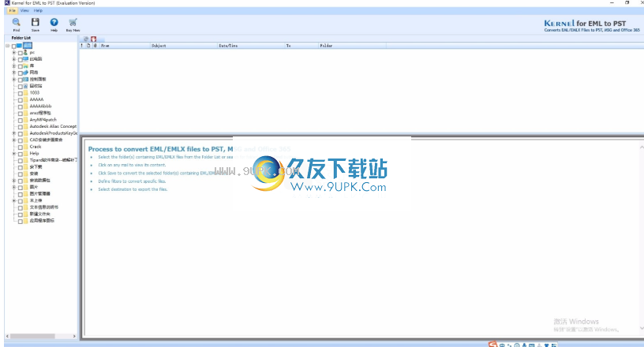644x347 pixels.
Task: Open the Help menu in the menu bar
Action: tap(38, 11)
